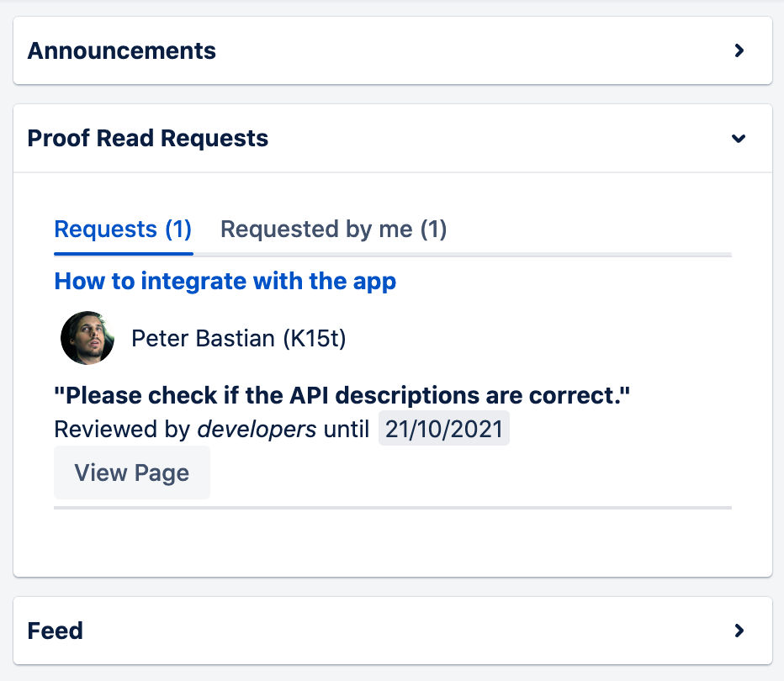This screenshot has width=784, height=681.
Task: Click the Feed right-arrow icon
Action: pyautogui.click(x=739, y=631)
